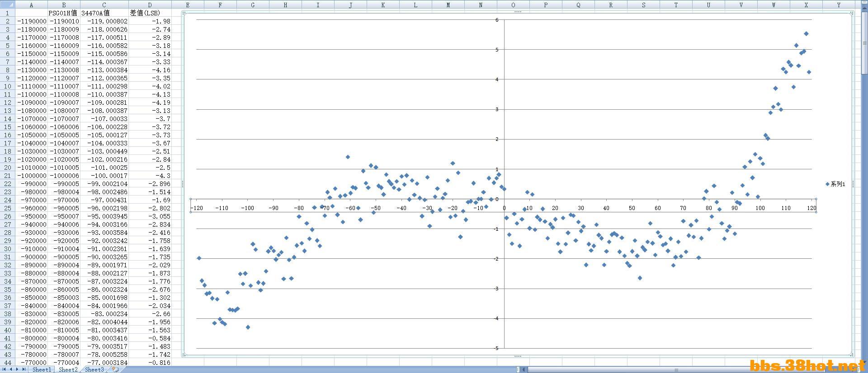Switch to the Sheet3 tab
Viewport: 868px width, 373px height.
tap(94, 369)
